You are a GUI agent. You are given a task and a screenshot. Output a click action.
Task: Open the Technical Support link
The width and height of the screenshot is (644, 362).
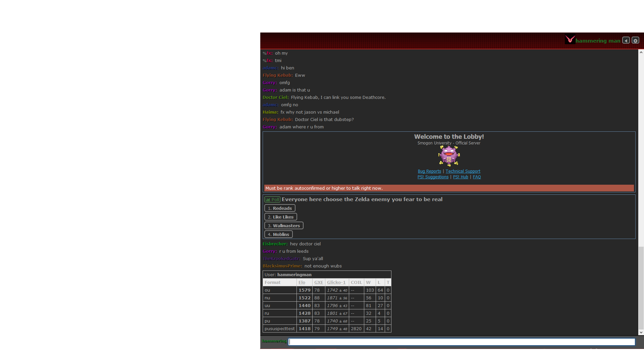point(463,171)
